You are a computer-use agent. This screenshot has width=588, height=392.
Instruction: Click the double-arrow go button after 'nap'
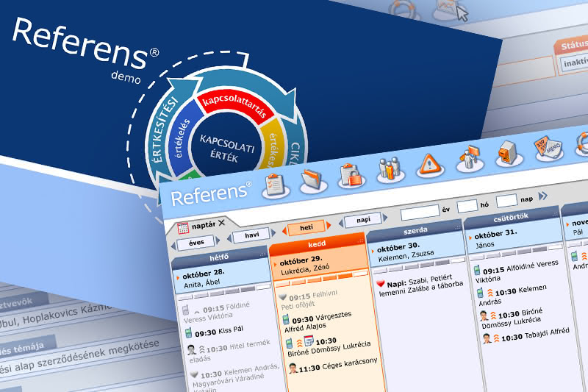point(542,196)
